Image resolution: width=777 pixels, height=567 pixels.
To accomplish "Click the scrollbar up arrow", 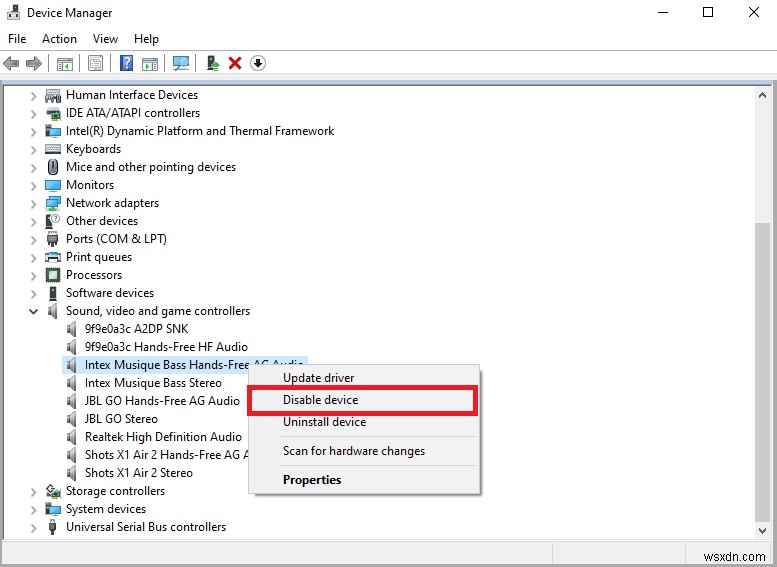I will pyautogui.click(x=762, y=95).
